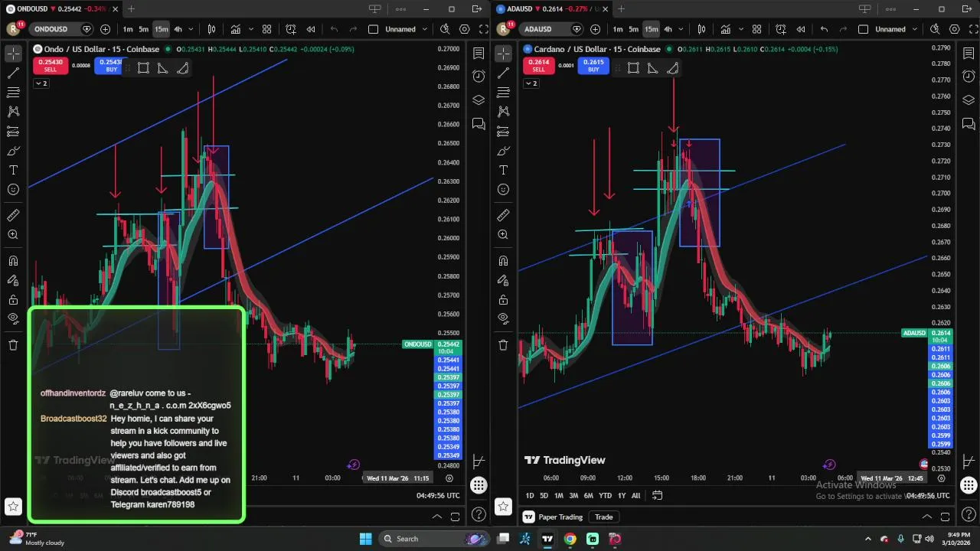The image size is (980, 551).
Task: Expand the collapsed indicators legend in ADAUSD chart
Action: pyautogui.click(x=531, y=83)
